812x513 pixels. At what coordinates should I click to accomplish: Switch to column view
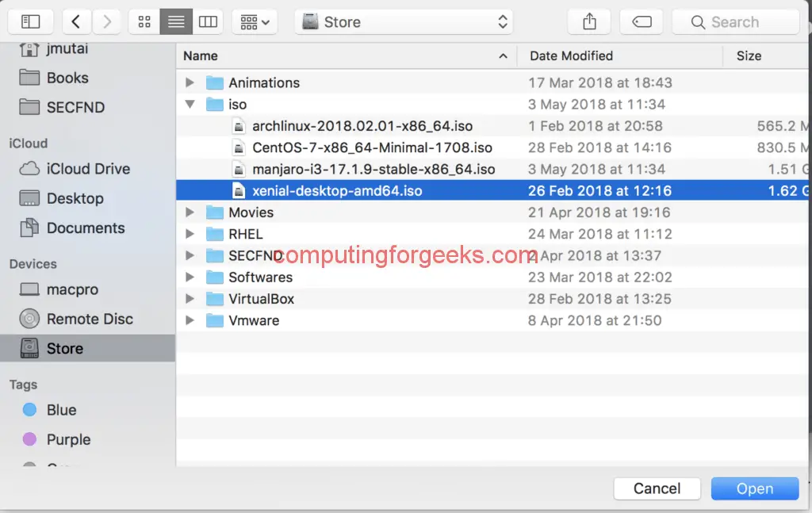point(208,21)
